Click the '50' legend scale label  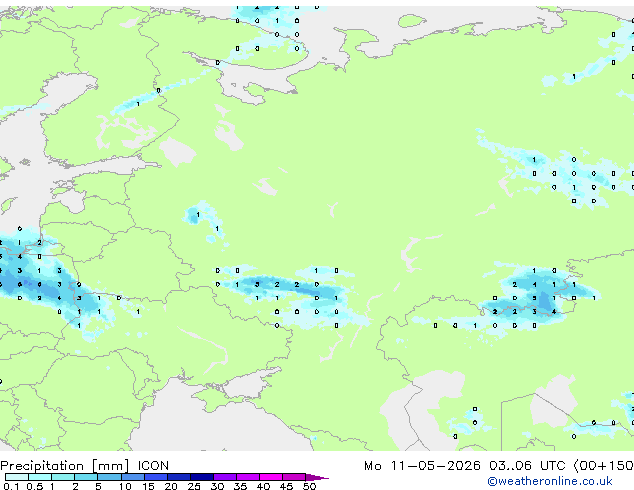[310, 486]
